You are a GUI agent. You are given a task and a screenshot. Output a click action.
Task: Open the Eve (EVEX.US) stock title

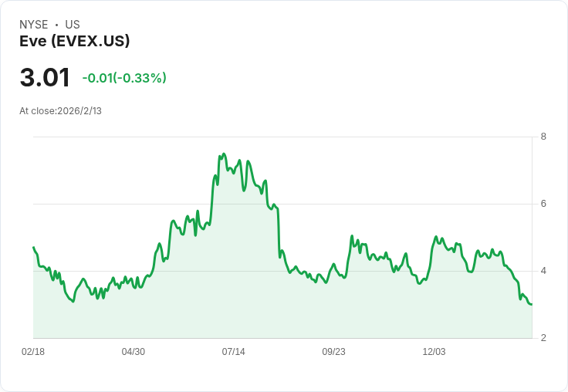tap(74, 41)
